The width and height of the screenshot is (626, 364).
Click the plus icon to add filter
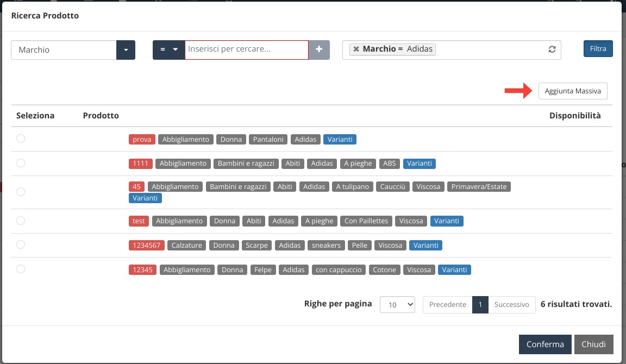coord(319,49)
